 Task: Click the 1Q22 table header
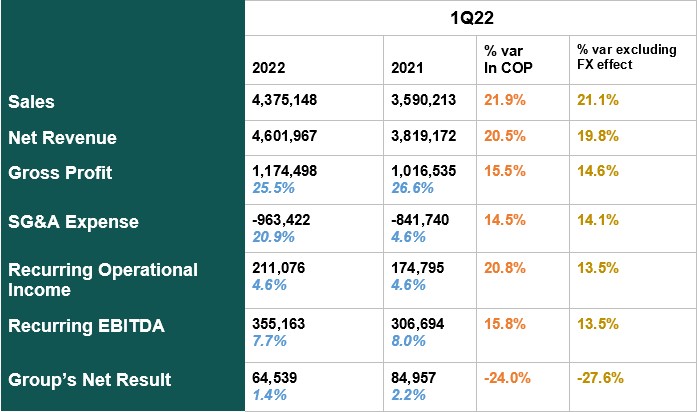point(471,17)
